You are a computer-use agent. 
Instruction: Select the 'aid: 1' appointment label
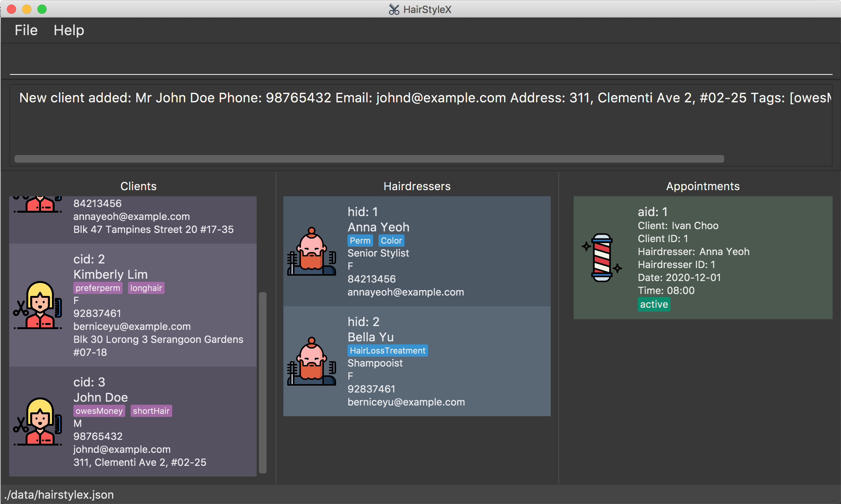click(x=653, y=212)
